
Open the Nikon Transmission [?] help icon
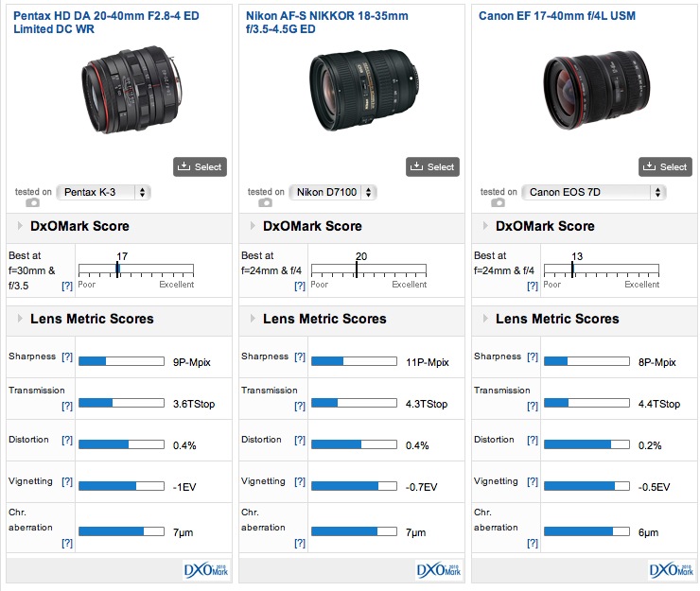[300, 406]
